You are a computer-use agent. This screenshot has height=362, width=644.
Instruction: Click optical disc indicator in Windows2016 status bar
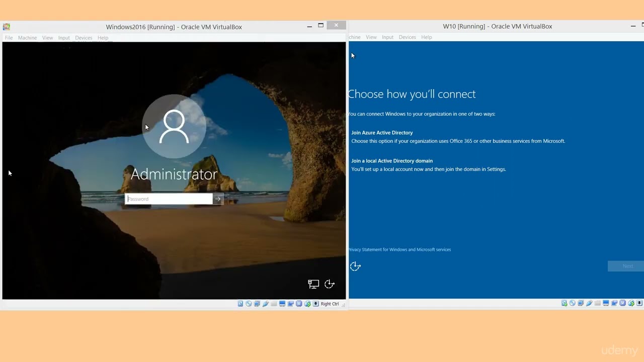click(x=249, y=304)
